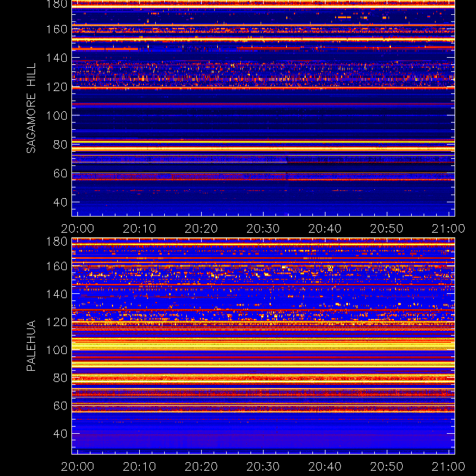Click the 140 tick label on Palehua plot

coord(57,294)
